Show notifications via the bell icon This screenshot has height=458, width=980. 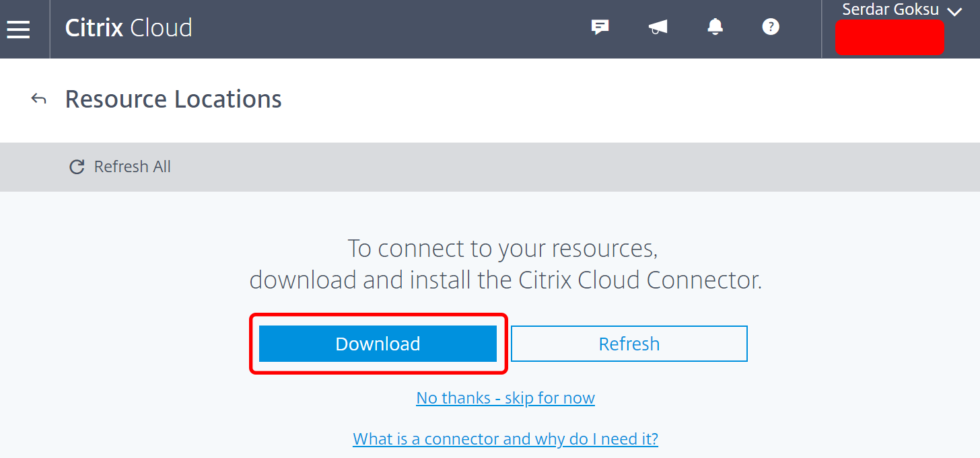(x=715, y=26)
